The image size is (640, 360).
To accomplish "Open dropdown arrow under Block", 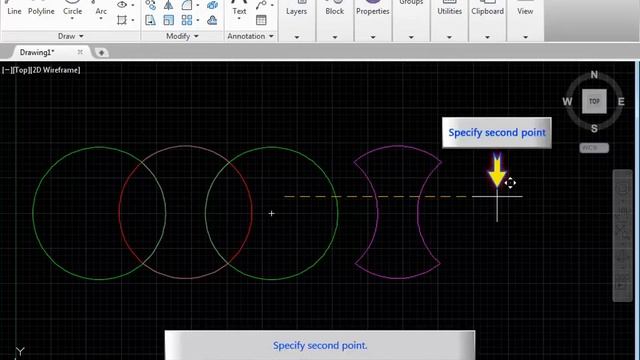I will click(335, 37).
